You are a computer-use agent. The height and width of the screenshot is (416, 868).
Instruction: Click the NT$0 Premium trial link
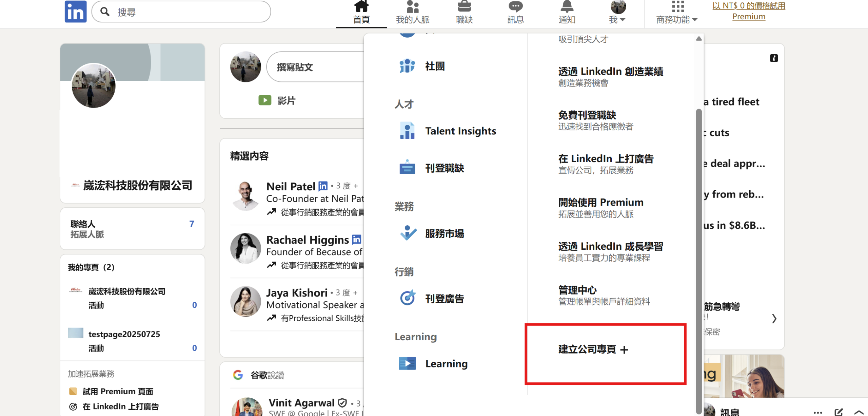pyautogui.click(x=749, y=11)
